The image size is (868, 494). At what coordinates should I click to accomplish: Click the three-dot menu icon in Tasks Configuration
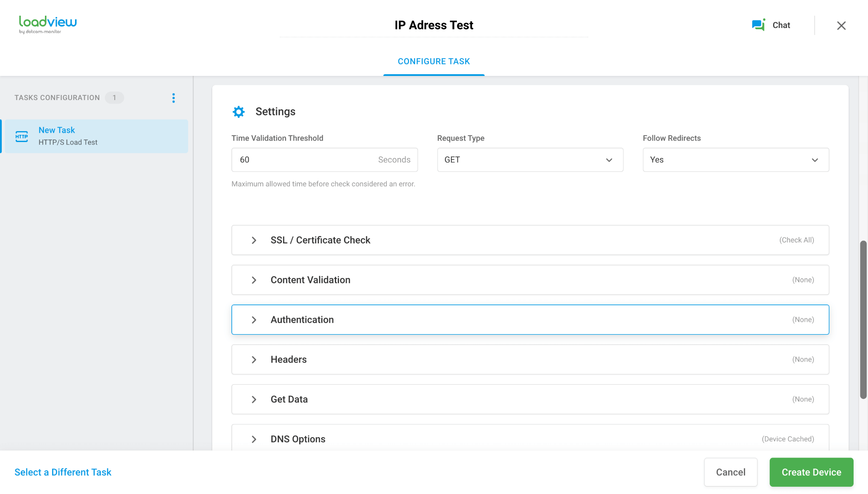tap(173, 98)
